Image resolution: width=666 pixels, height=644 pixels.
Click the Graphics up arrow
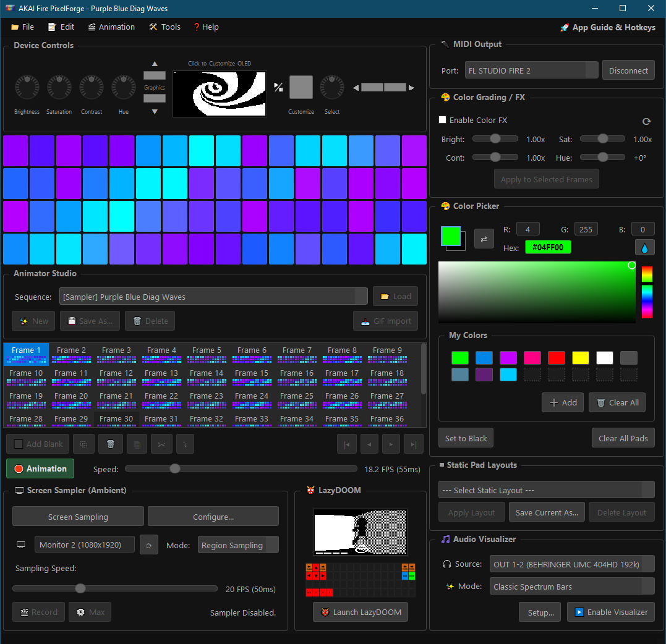[x=155, y=64]
